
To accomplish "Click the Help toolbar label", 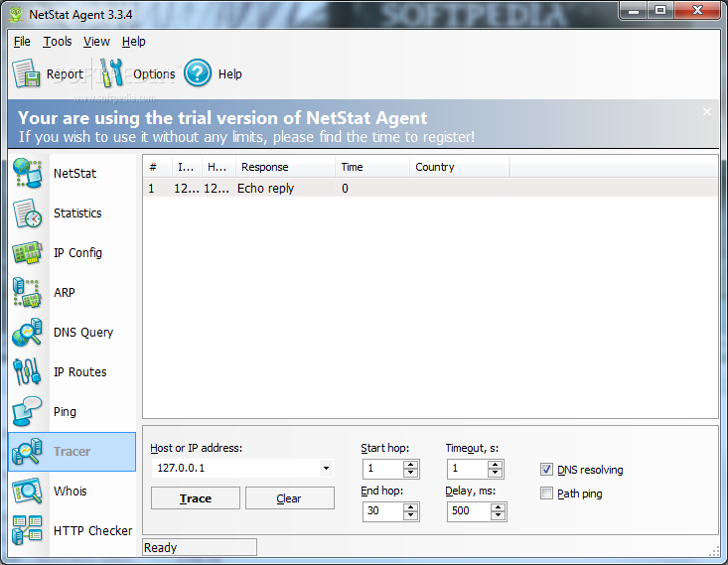I will tap(230, 74).
